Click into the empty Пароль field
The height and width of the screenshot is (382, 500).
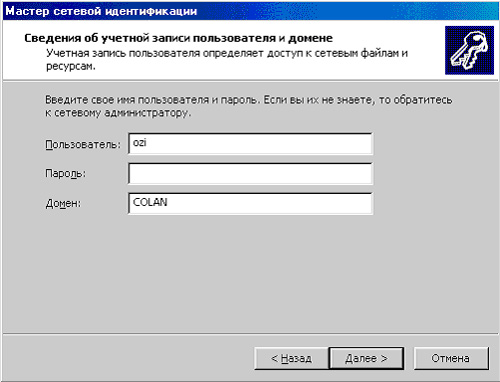click(250, 173)
